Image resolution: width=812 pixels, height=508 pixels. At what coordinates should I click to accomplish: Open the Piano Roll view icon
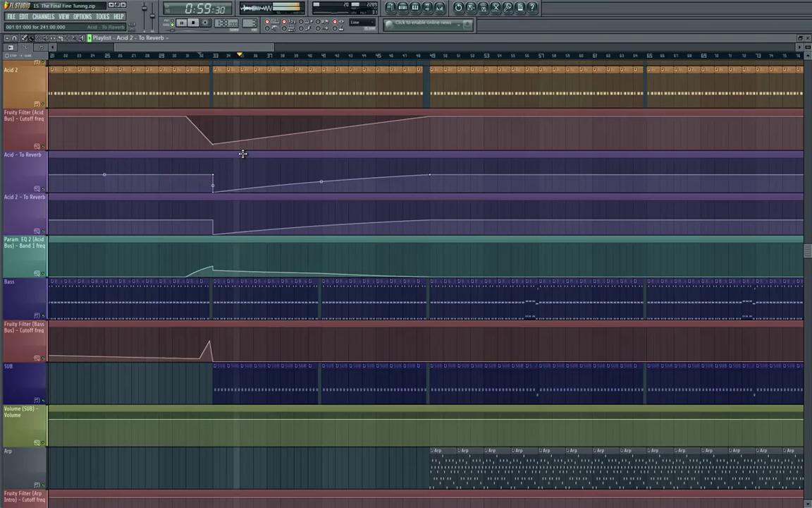[x=414, y=7]
